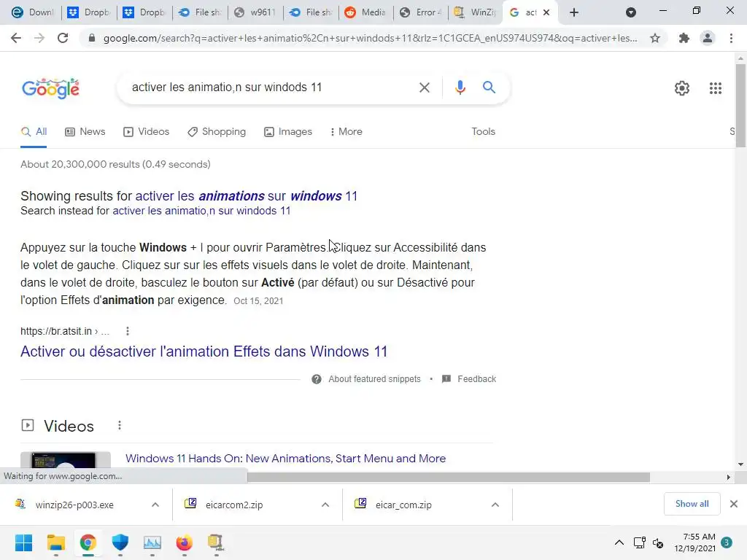Open the Chrome extensions puzzle icon

pyautogui.click(x=684, y=38)
